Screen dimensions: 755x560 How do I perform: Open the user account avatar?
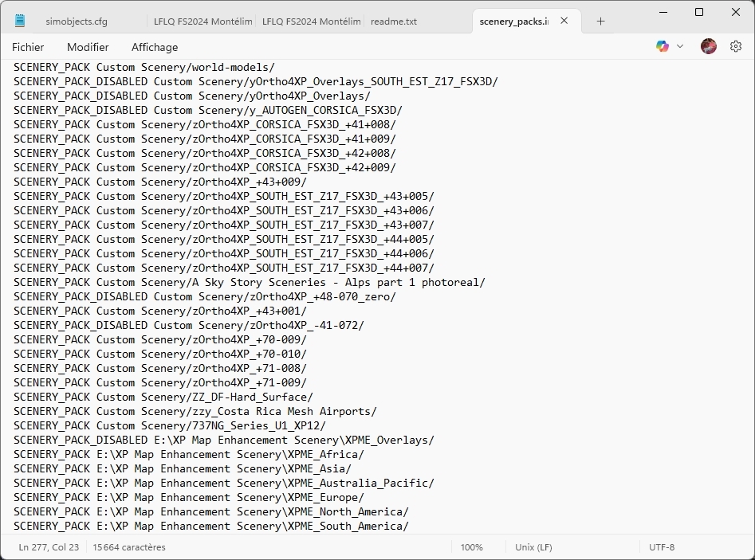coord(708,46)
